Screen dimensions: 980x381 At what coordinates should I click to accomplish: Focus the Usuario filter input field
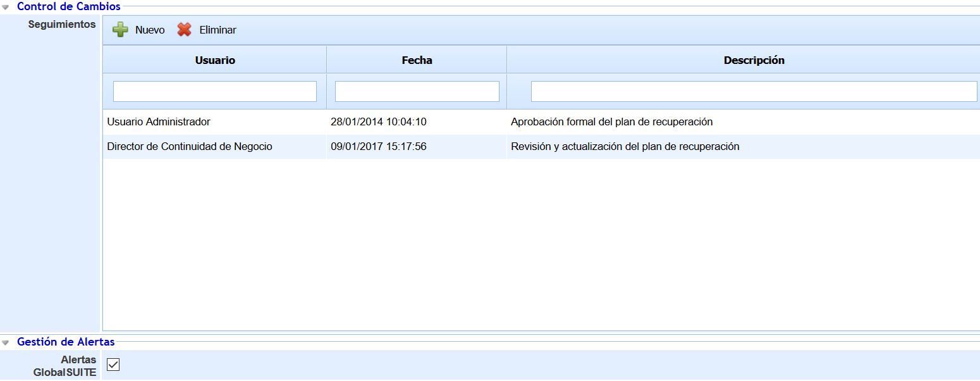215,91
